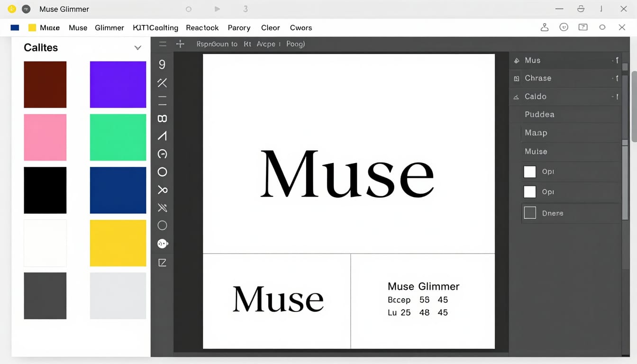Pick the dark gray swatch
637x364 pixels.
pyautogui.click(x=45, y=296)
